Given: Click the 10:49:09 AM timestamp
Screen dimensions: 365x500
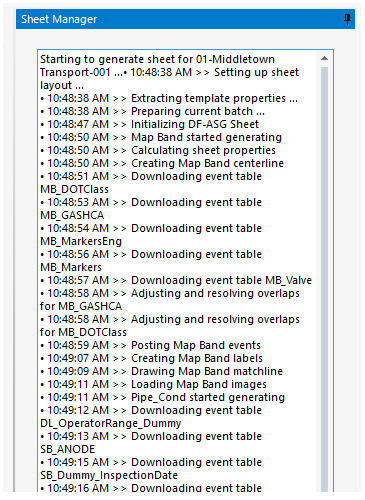Looking at the screenshot, I should coord(78,371).
